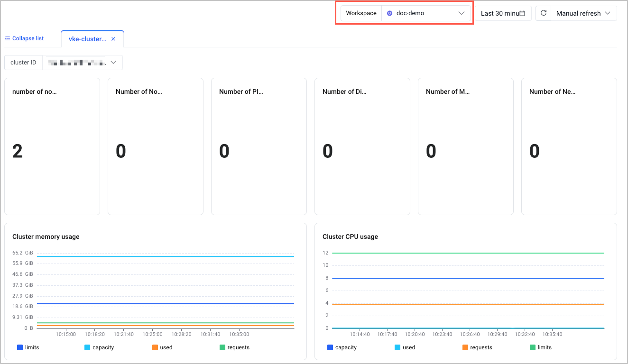Click the 'Number of M...' card title
628x364 pixels.
(x=448, y=91)
